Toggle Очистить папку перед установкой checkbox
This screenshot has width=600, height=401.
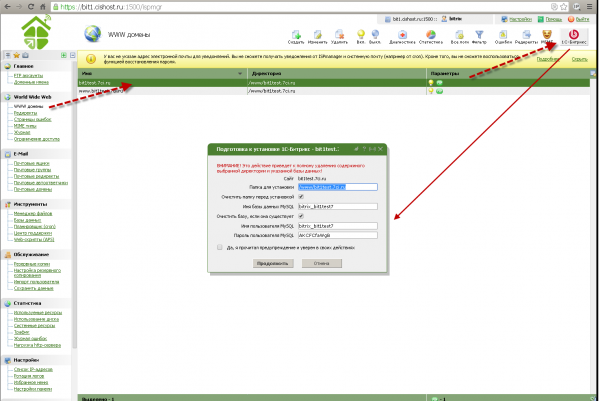pos(301,197)
